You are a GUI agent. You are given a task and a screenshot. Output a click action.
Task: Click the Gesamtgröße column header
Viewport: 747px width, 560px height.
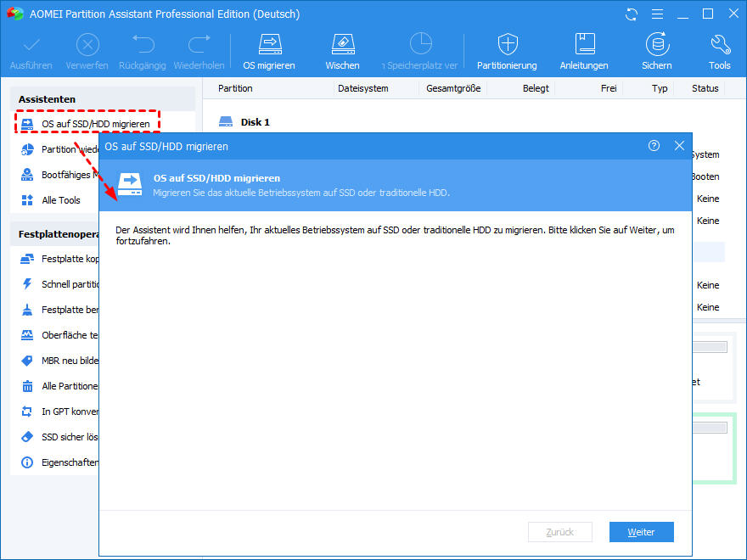[453, 88]
